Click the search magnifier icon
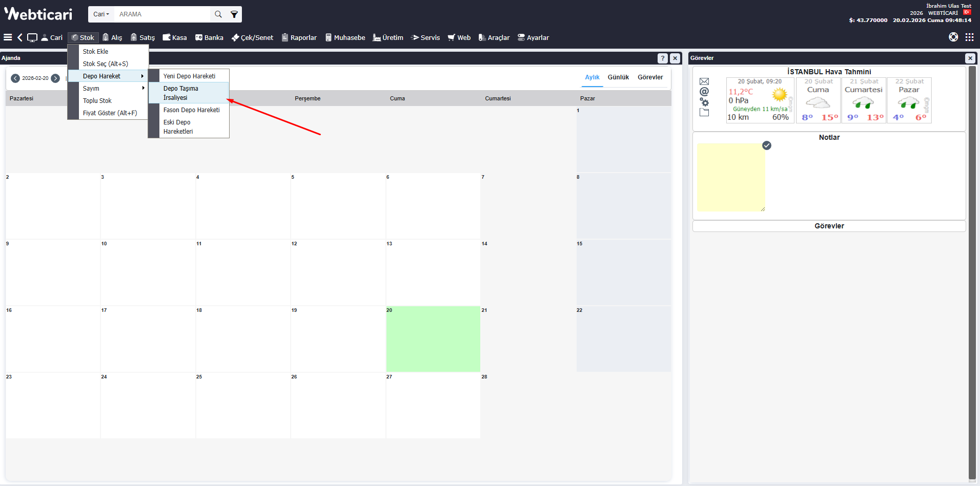This screenshot has height=486, width=980. pos(218,14)
